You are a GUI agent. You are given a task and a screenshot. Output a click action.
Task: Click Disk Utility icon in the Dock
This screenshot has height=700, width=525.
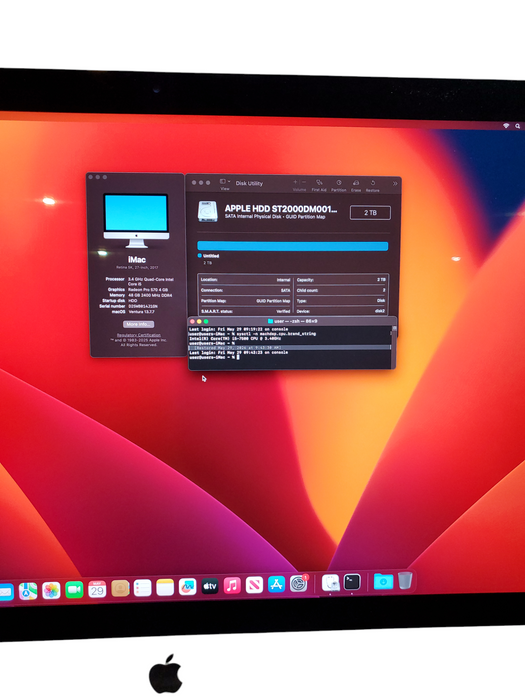click(330, 583)
